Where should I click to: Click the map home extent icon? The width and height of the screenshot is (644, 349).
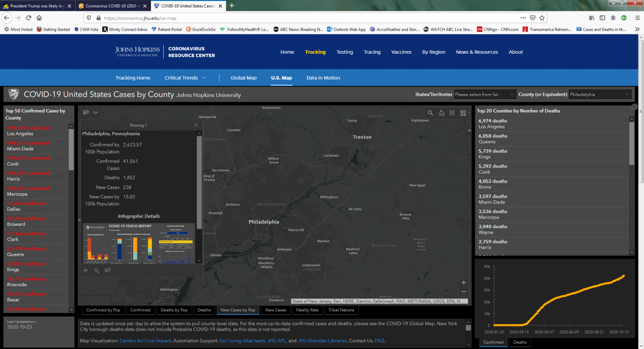pyautogui.click(x=442, y=113)
